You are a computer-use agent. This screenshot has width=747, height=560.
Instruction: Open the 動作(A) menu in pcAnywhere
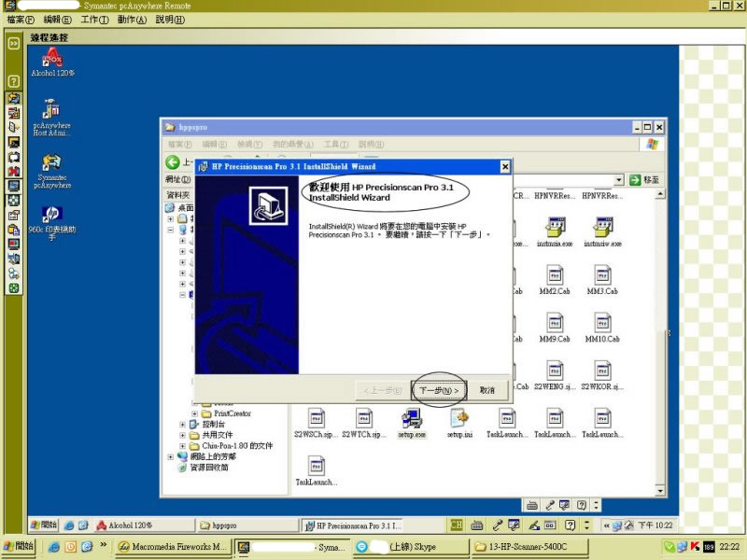(x=132, y=20)
